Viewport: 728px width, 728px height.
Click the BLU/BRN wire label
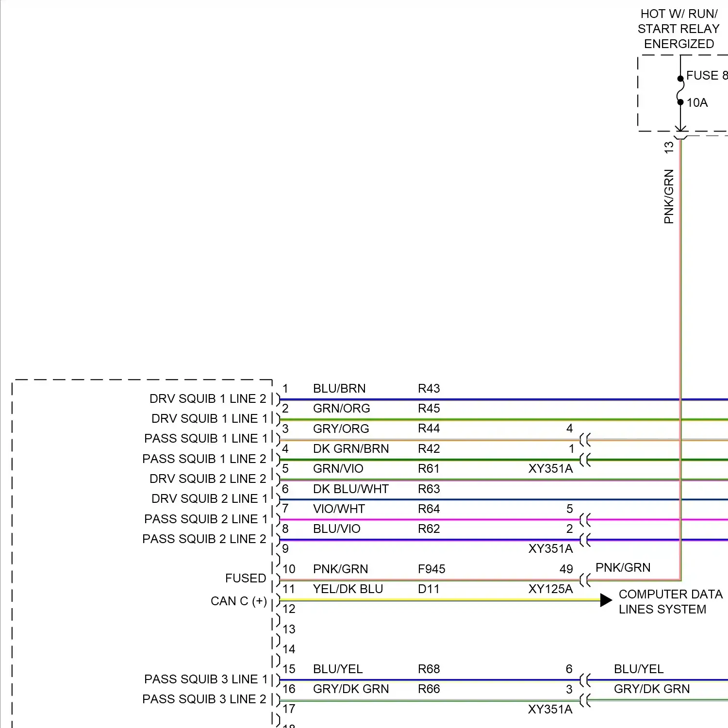339,389
